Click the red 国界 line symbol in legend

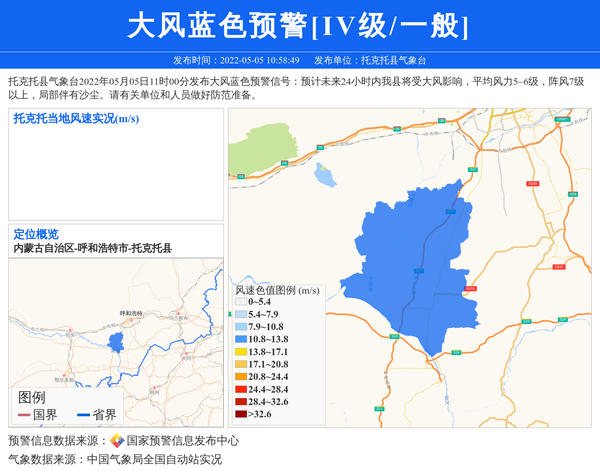[24, 414]
